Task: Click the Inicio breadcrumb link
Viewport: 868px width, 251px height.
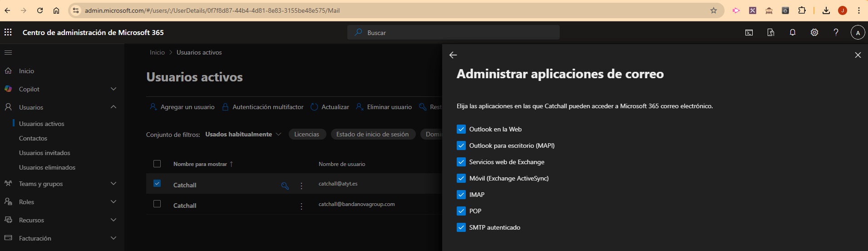Action: coord(158,52)
